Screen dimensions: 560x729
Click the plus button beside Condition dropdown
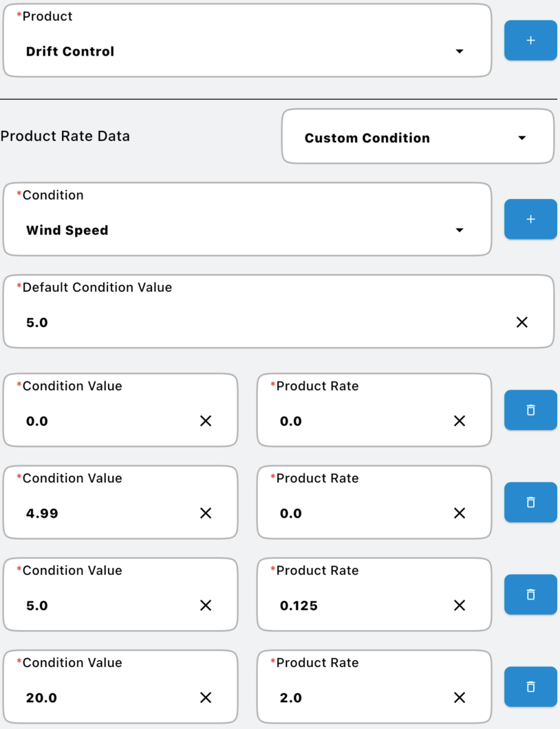530,220
